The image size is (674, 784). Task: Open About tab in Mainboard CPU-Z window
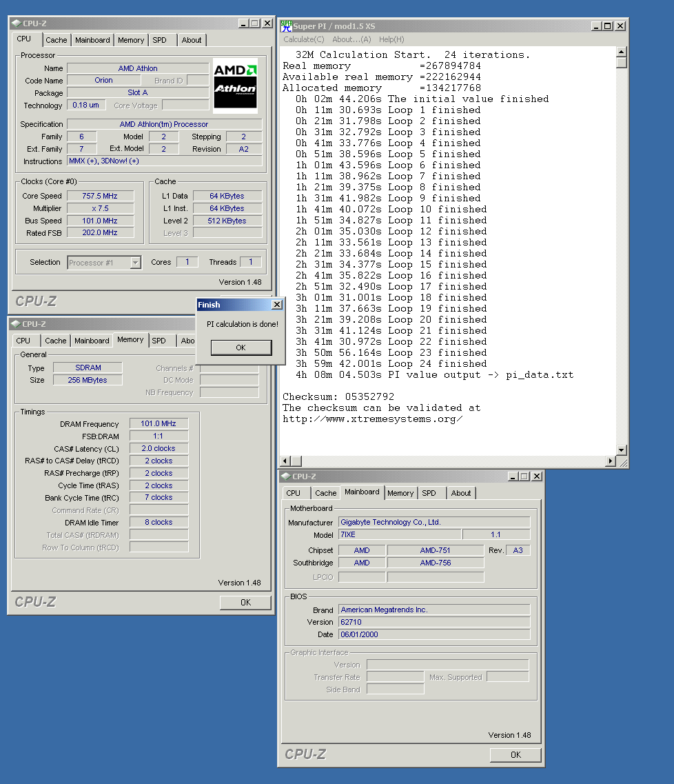(x=460, y=493)
